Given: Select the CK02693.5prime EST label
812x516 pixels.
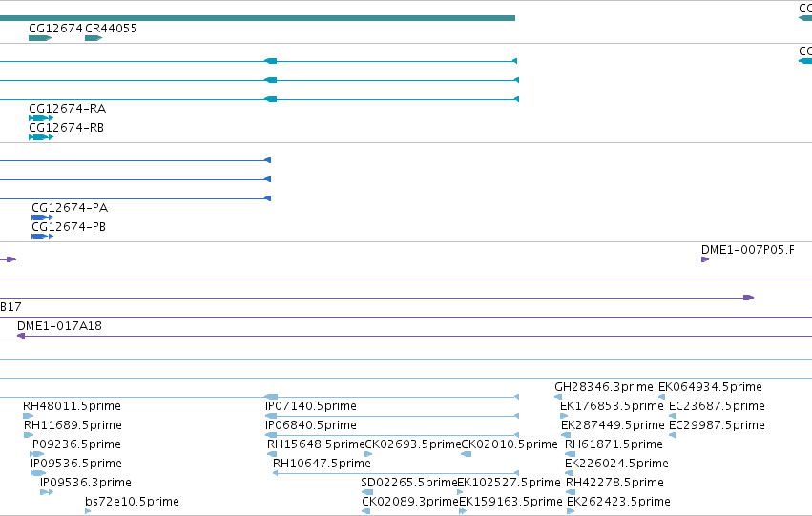Looking at the screenshot, I should pos(413,444).
